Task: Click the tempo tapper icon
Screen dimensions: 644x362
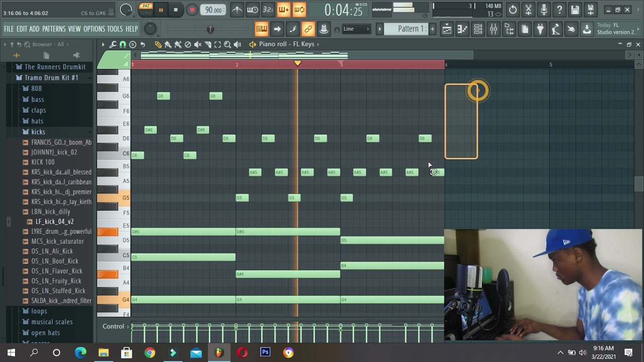Action: click(555, 29)
